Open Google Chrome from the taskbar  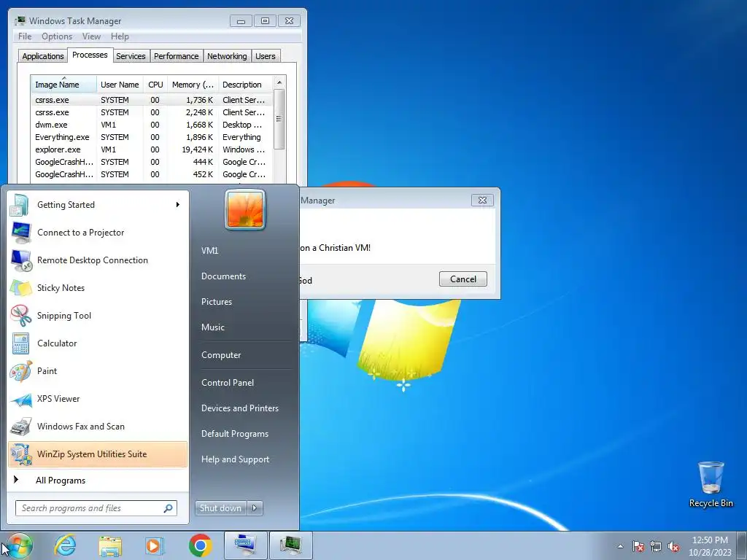click(x=200, y=545)
